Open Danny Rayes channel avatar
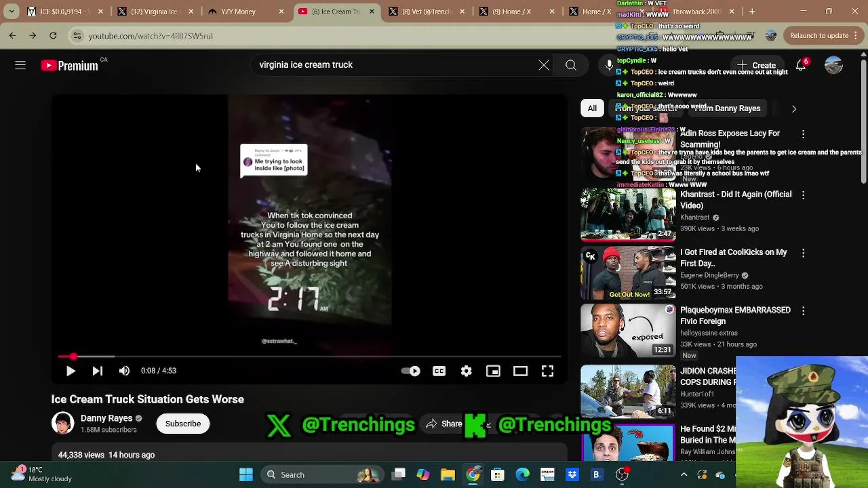Viewport: 868px width, 488px height. click(62, 423)
